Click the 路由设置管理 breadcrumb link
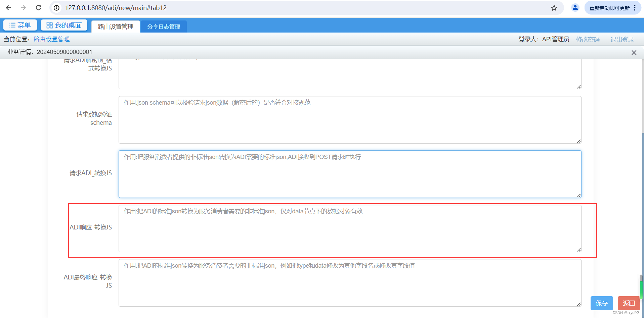Screen dimensions: 644x318 (52, 39)
